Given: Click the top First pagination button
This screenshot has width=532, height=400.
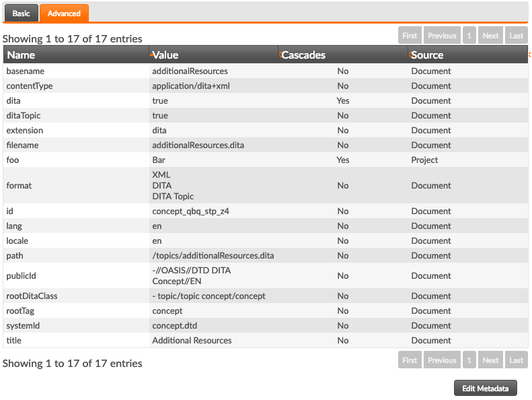Looking at the screenshot, I should pos(410,35).
